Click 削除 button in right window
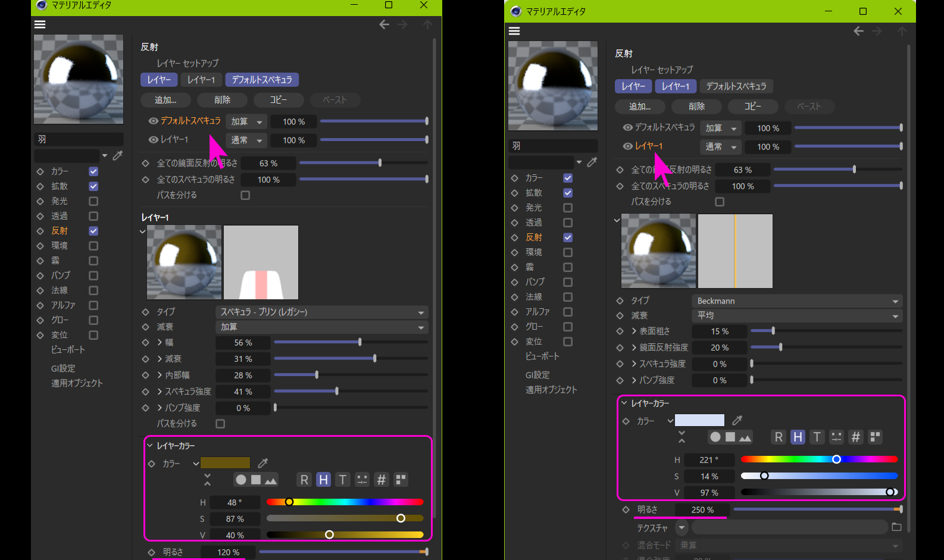Screen dimensions: 944x560 [696, 107]
